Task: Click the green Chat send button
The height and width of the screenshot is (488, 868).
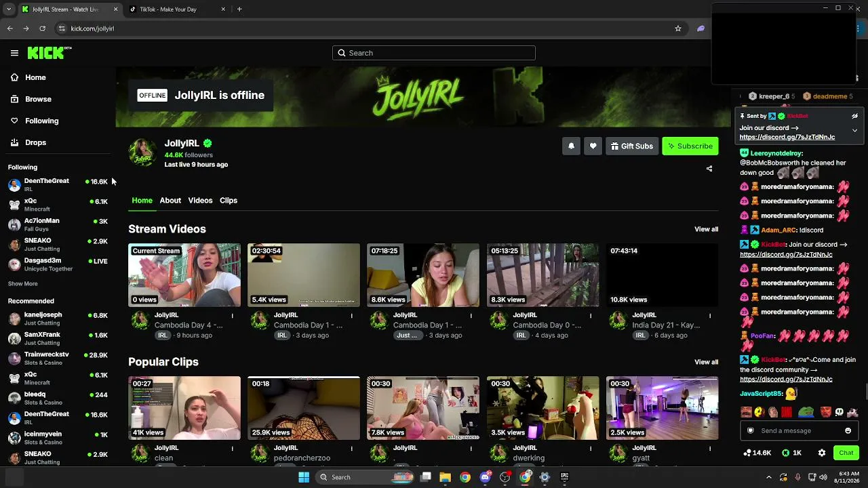Action: [x=846, y=453]
